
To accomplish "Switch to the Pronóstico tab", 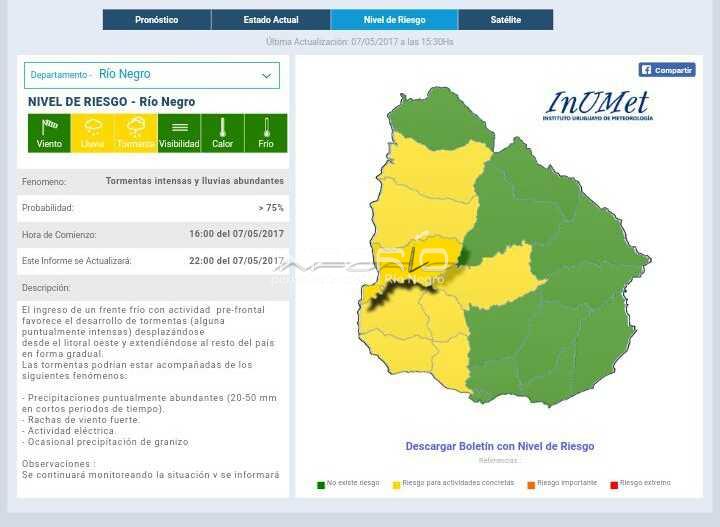I will [x=157, y=20].
